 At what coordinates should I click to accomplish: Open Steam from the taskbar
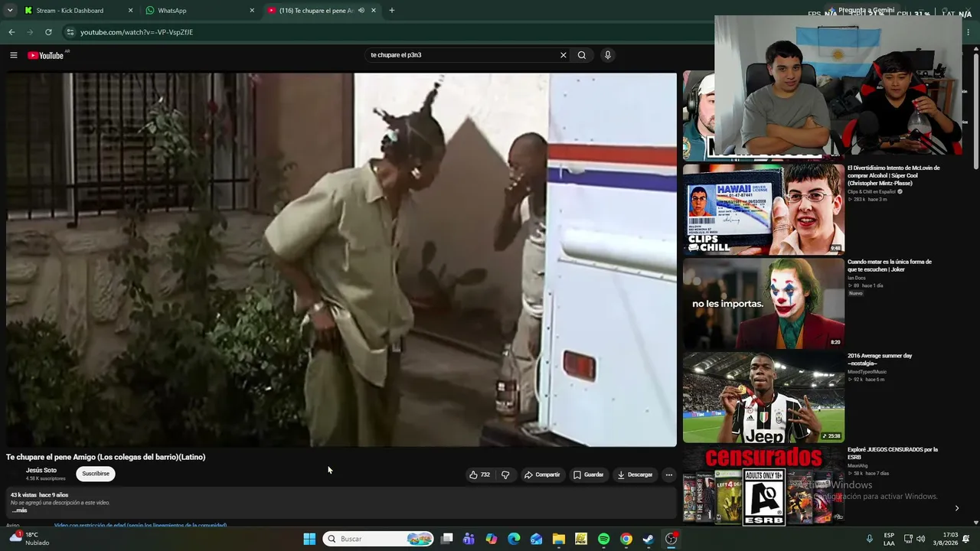[648, 539]
